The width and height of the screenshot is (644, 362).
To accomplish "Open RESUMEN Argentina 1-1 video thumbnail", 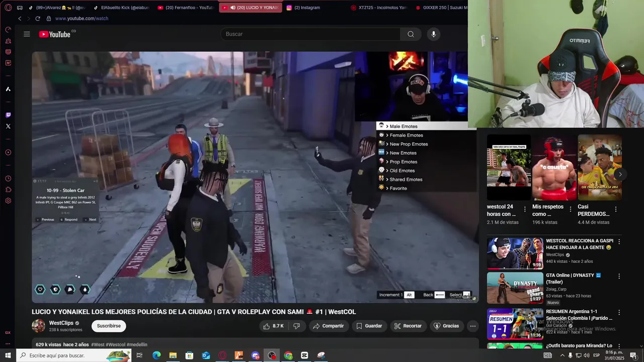I will tap(515, 324).
